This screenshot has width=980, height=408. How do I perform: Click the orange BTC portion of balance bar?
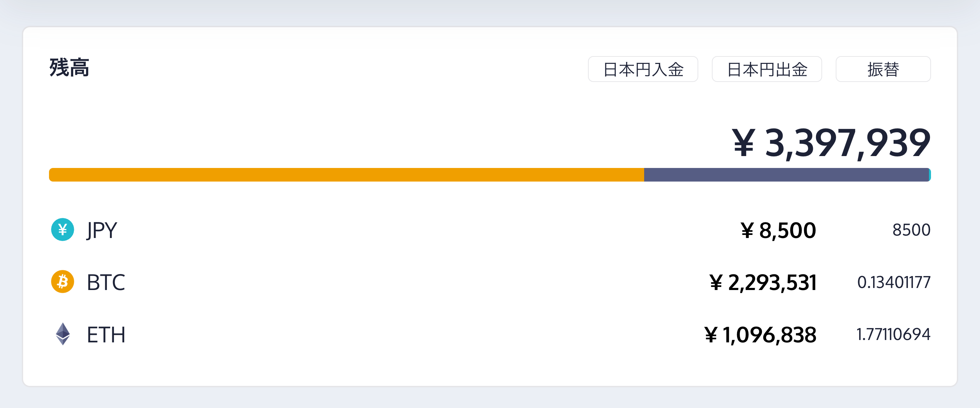[346, 175]
